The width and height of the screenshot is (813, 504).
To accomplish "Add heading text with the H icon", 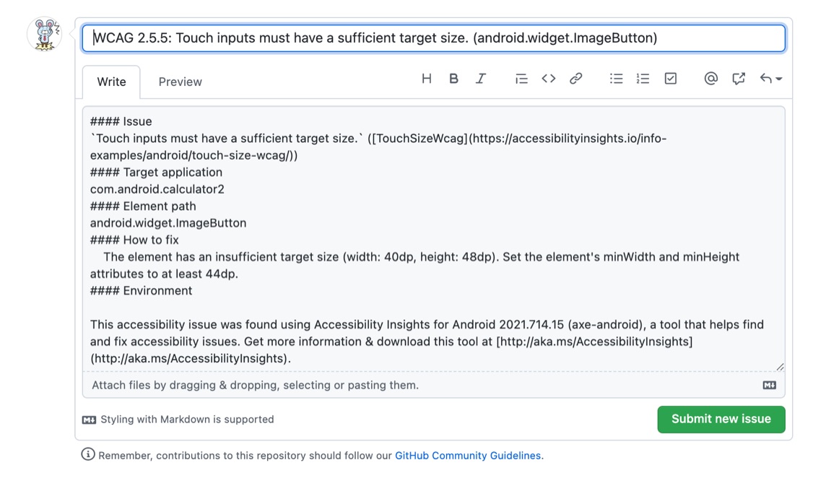I will (427, 79).
